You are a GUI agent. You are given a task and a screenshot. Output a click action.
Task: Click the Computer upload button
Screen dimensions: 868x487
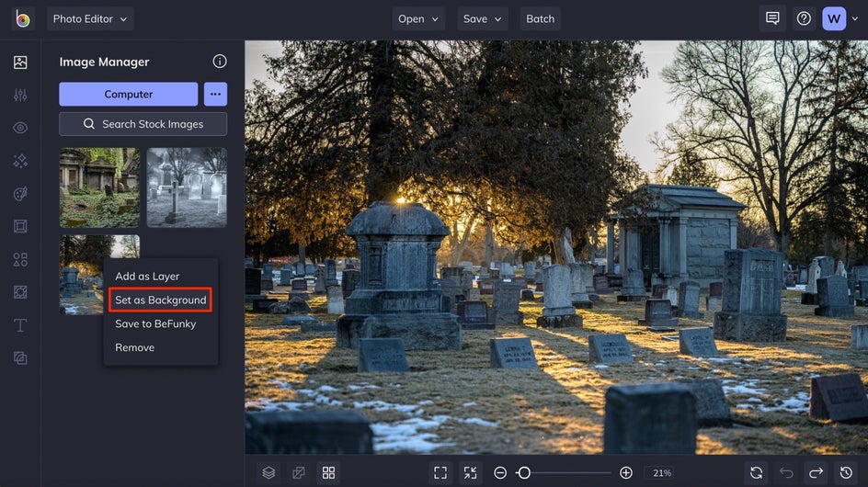[x=129, y=94]
